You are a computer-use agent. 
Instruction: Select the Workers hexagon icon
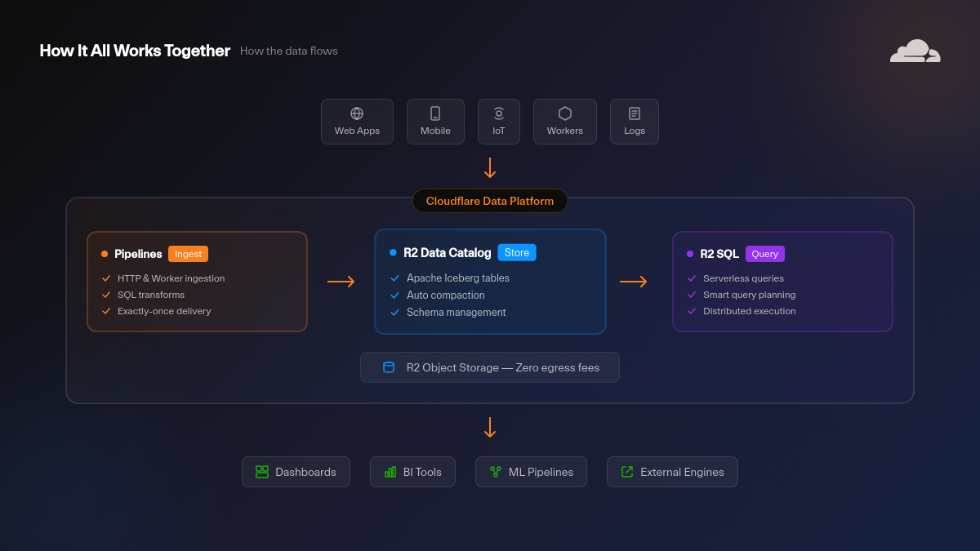coord(565,113)
